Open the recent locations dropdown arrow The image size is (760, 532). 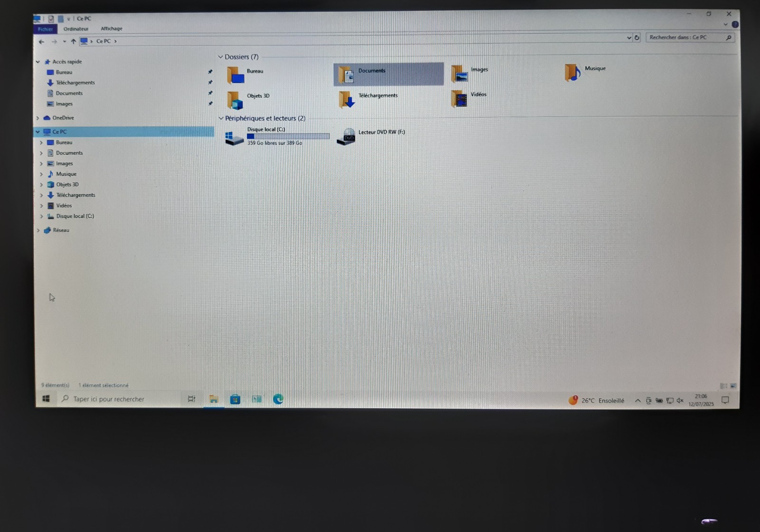click(x=64, y=41)
